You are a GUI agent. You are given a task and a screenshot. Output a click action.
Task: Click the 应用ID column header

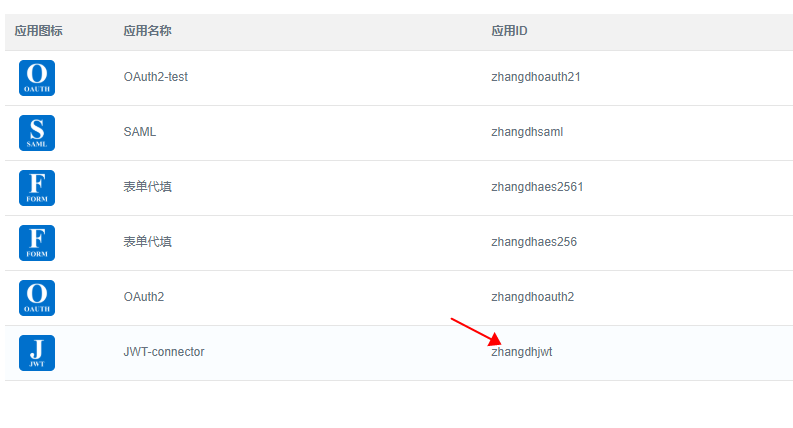(509, 31)
